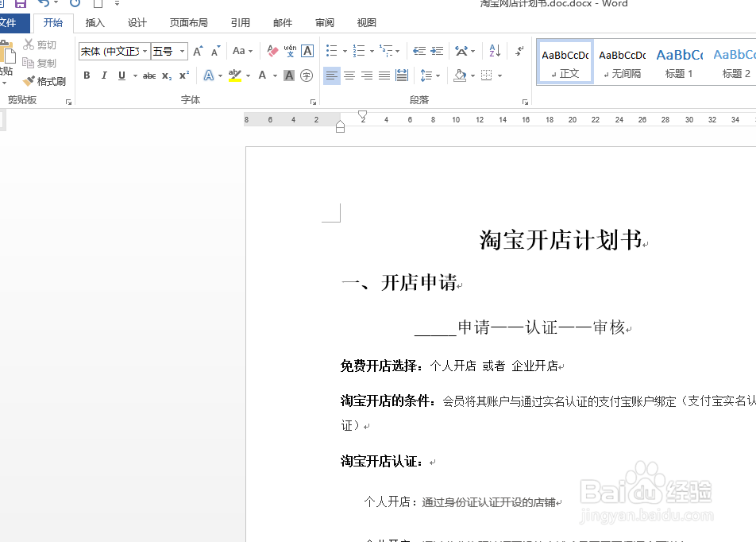Clear all formatting with eraser icon
Viewport: 756px width, 542px height.
(x=272, y=51)
